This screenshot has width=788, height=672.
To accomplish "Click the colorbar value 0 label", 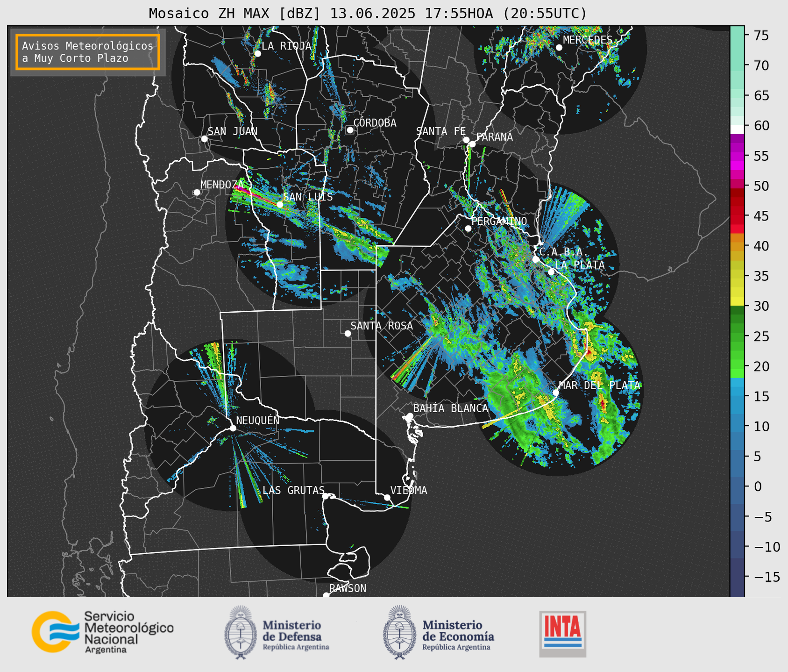I will (x=757, y=486).
